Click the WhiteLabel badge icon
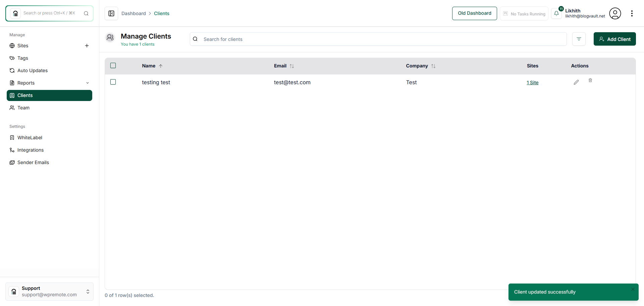The height and width of the screenshot is (306, 644). pos(12,138)
